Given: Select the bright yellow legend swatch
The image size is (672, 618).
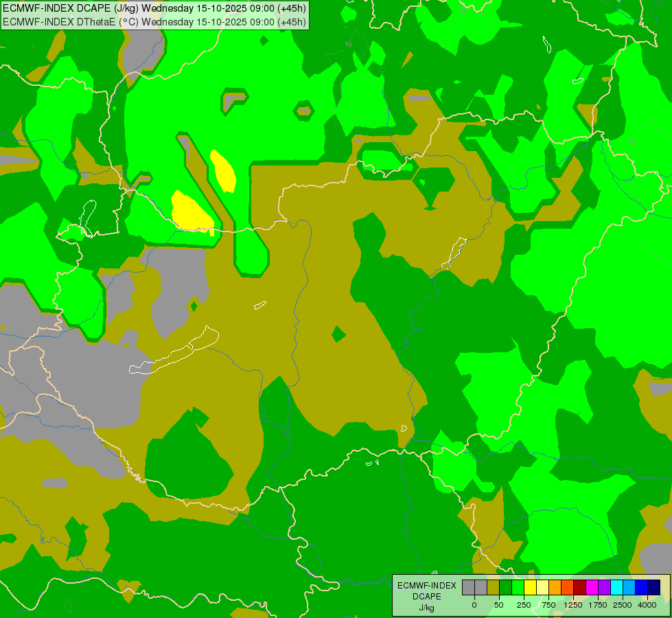Looking at the screenshot, I should coord(530,587).
